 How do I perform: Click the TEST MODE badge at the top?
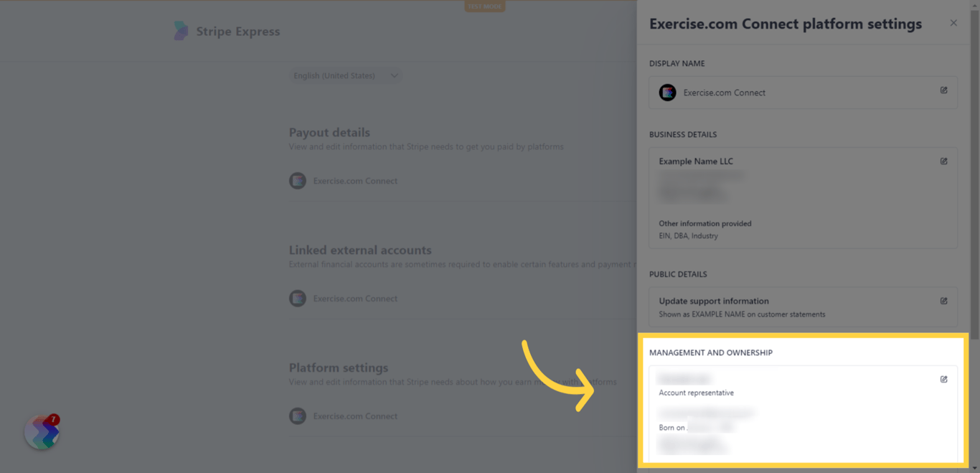tap(484, 6)
